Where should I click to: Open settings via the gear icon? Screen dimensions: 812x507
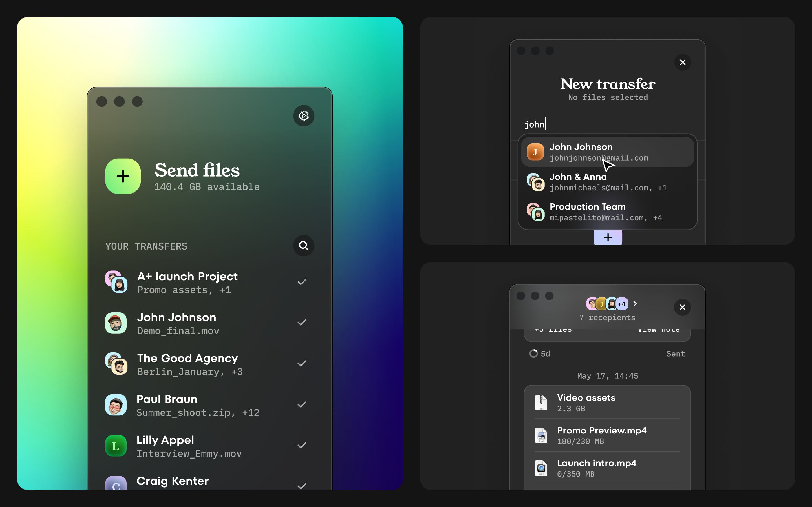303,116
